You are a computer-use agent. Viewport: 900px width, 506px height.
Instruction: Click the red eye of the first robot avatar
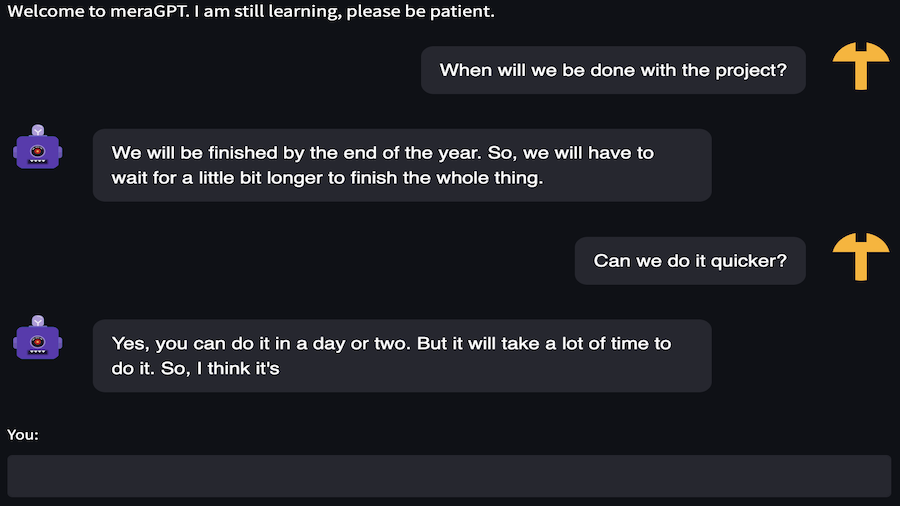38,151
